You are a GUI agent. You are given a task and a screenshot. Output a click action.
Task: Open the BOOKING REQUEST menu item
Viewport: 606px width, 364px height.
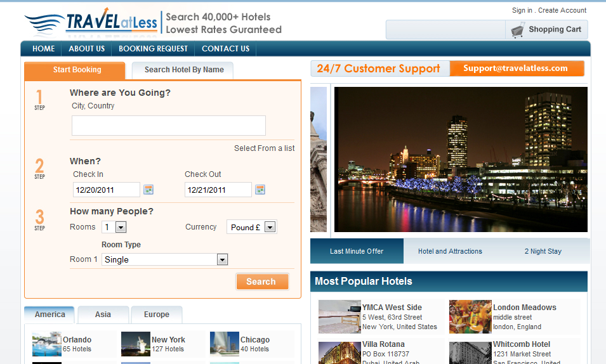153,49
